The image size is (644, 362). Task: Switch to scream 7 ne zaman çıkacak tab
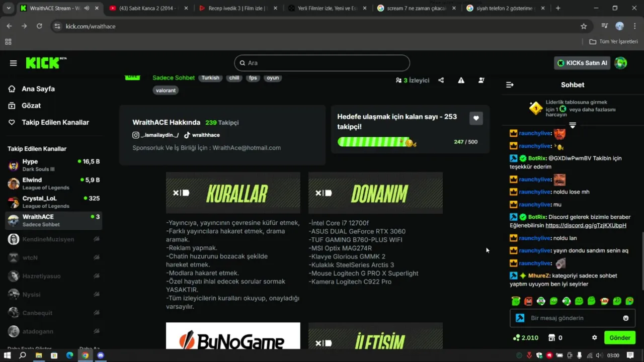point(417,8)
